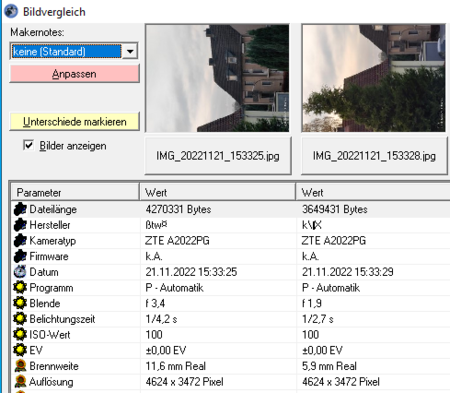This screenshot has height=393, width=450.
Task: Click the pink Anpassen button
Action: pyautogui.click(x=74, y=74)
